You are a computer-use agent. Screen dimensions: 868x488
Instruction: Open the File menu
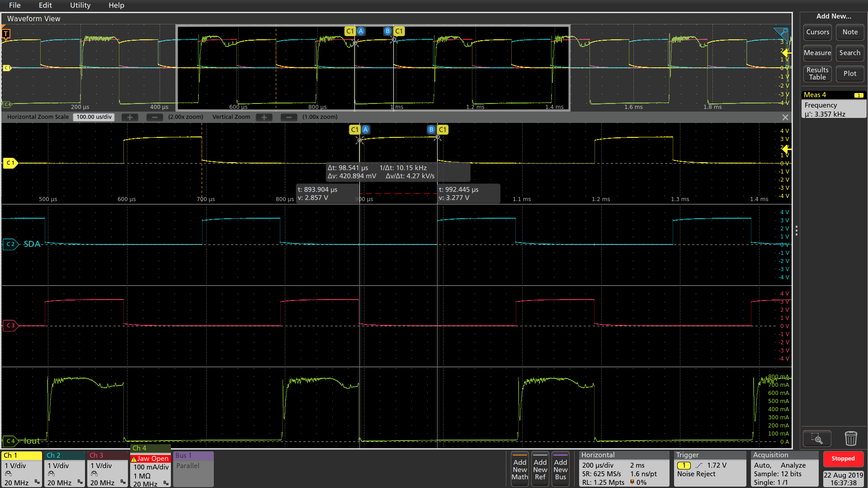(14, 5)
